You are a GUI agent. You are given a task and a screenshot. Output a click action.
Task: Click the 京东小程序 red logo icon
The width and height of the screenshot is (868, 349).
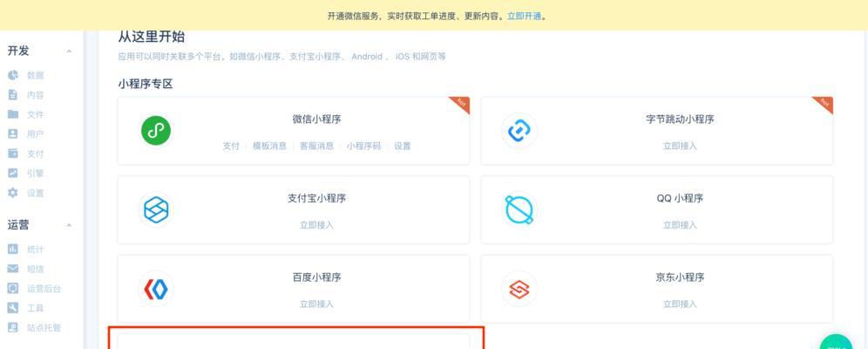point(519,289)
